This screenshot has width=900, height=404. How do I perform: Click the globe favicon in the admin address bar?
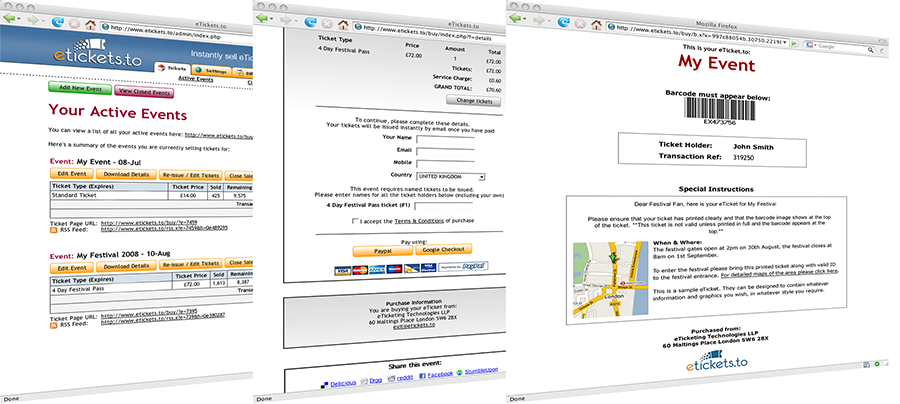pyautogui.click(x=105, y=26)
